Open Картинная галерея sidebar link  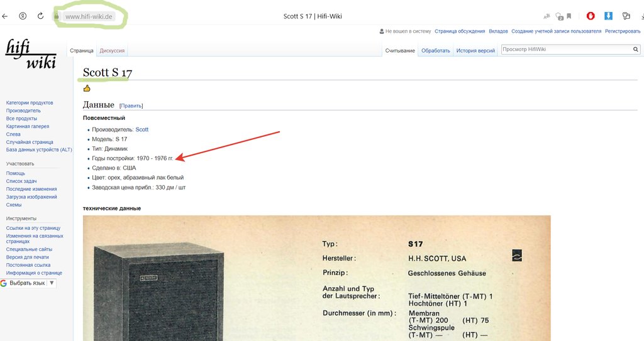28,126
